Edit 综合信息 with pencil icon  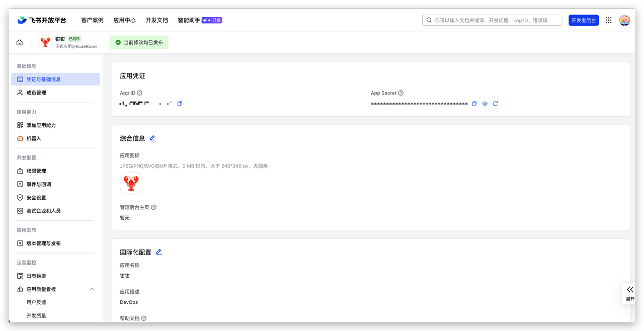point(152,138)
